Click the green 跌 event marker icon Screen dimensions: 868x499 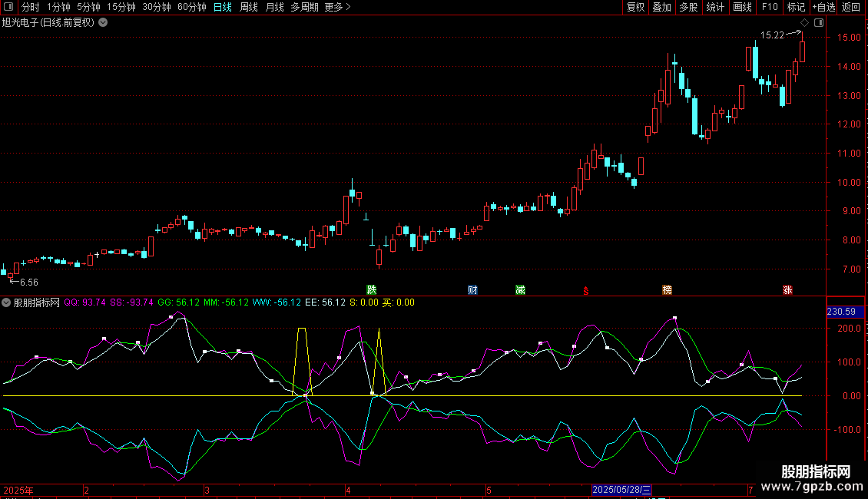click(x=372, y=289)
